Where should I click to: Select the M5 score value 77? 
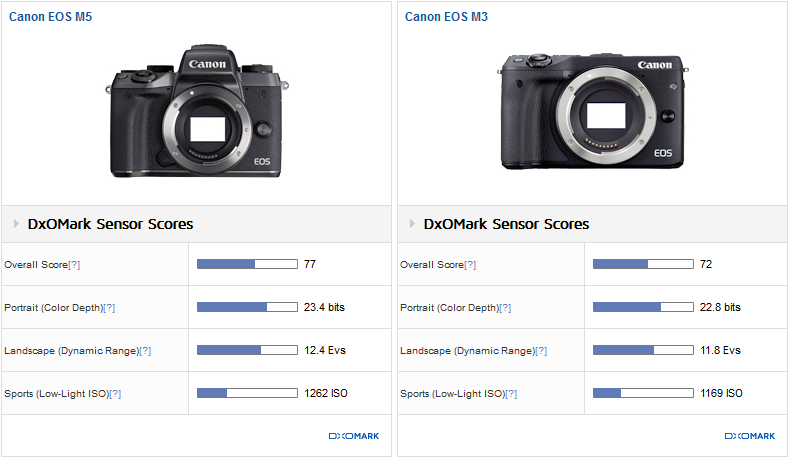pyautogui.click(x=310, y=264)
